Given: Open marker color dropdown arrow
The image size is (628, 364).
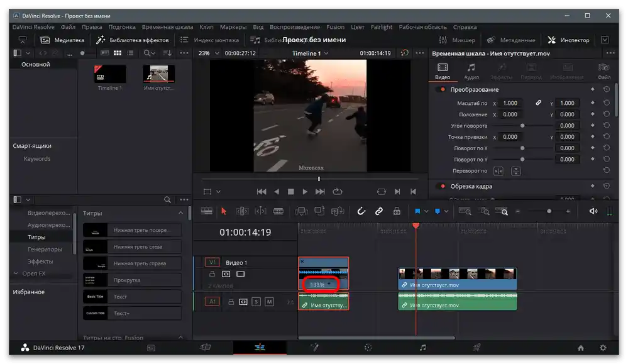Looking at the screenshot, I should coord(446,211).
